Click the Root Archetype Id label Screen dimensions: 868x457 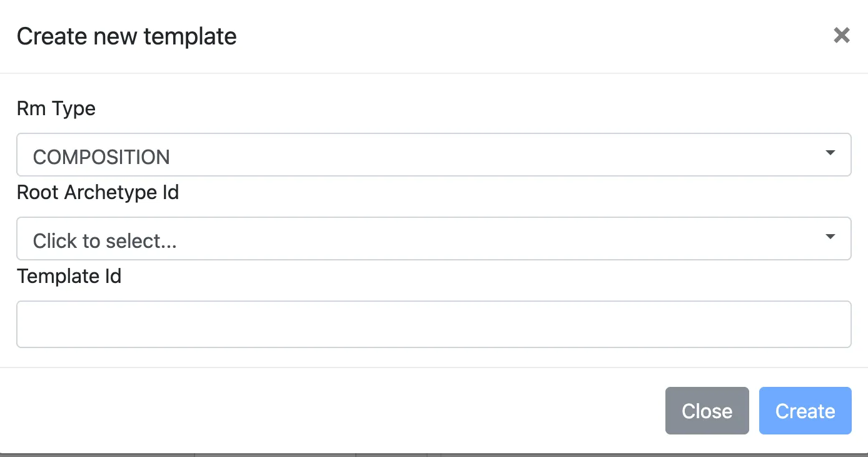pyautogui.click(x=98, y=192)
